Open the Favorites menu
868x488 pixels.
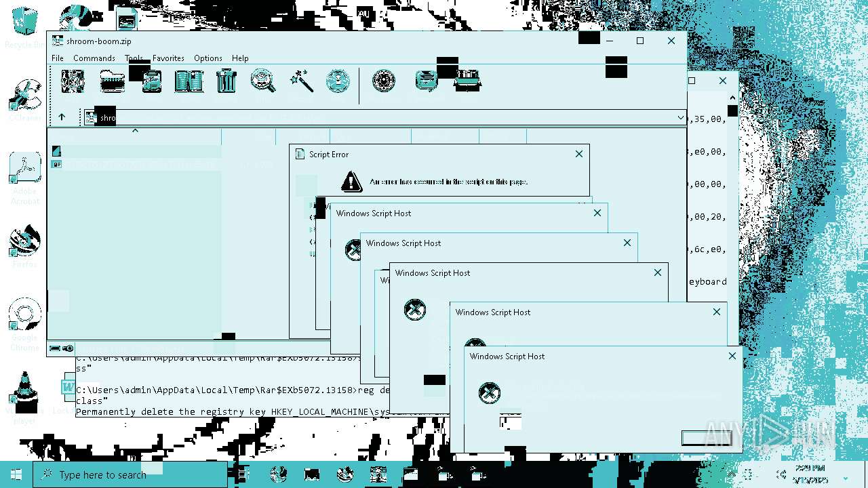pos(168,58)
